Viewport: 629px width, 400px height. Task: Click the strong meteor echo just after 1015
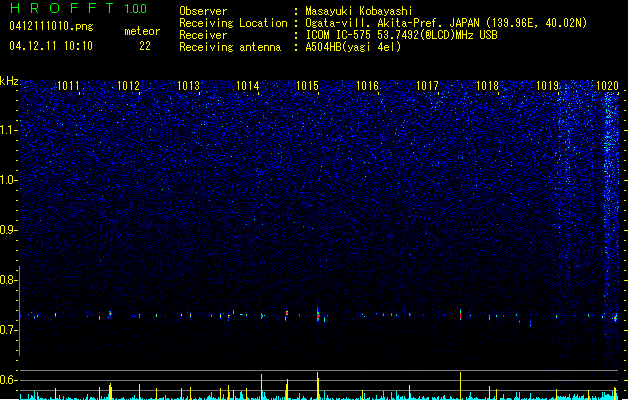(318, 315)
